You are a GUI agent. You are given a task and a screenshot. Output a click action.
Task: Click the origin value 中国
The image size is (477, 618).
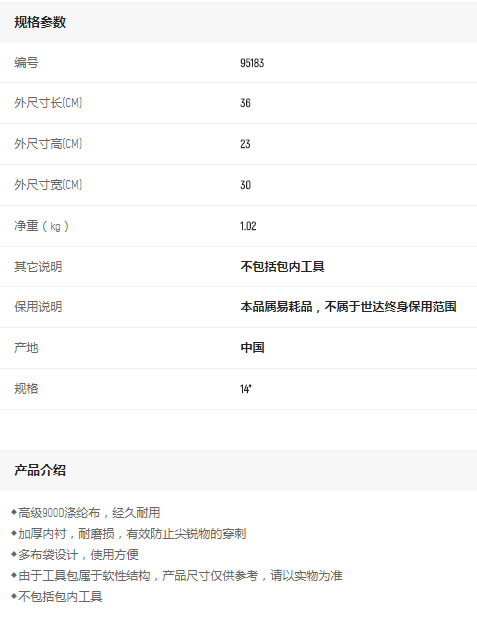[x=252, y=348]
